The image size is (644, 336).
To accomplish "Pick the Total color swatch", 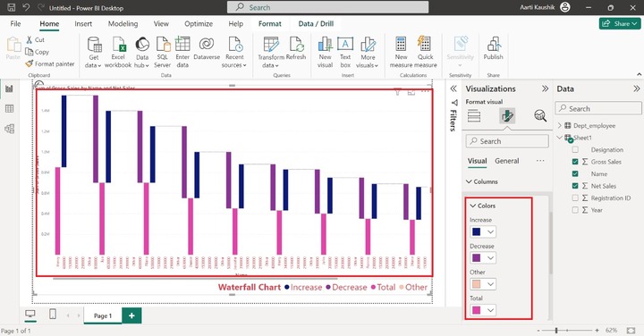I will click(477, 310).
